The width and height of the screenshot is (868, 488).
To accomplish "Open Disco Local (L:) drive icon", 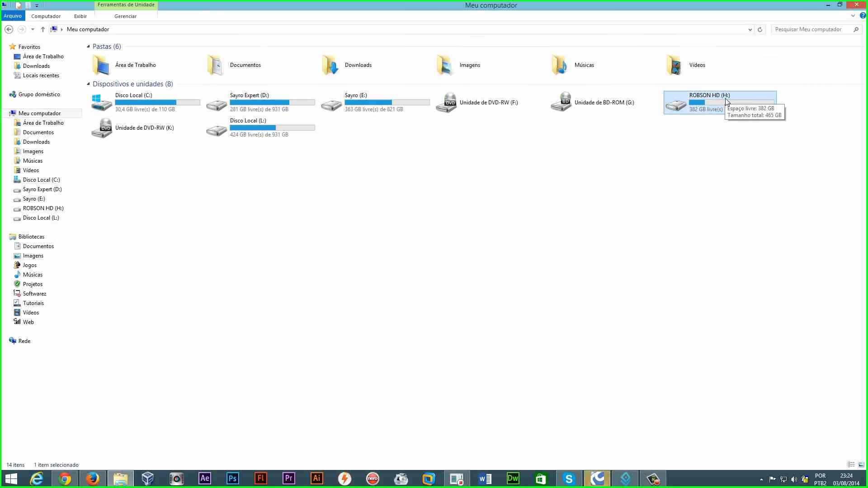I will 217,130.
